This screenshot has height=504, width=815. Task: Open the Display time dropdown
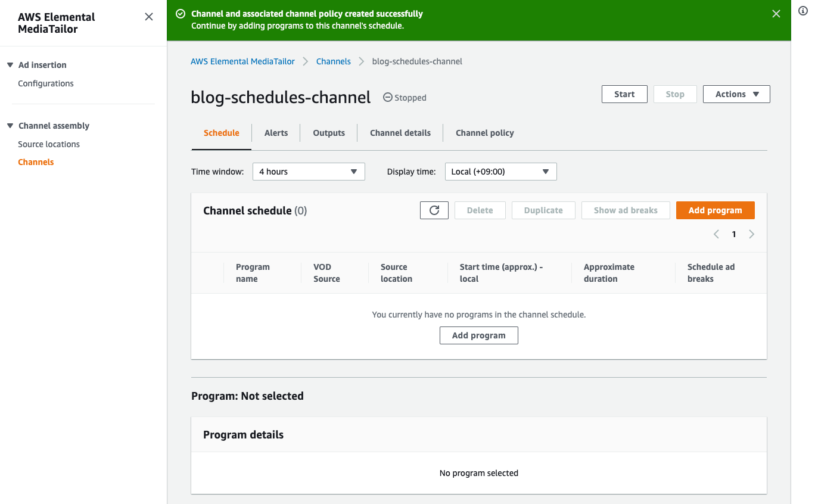pos(500,172)
